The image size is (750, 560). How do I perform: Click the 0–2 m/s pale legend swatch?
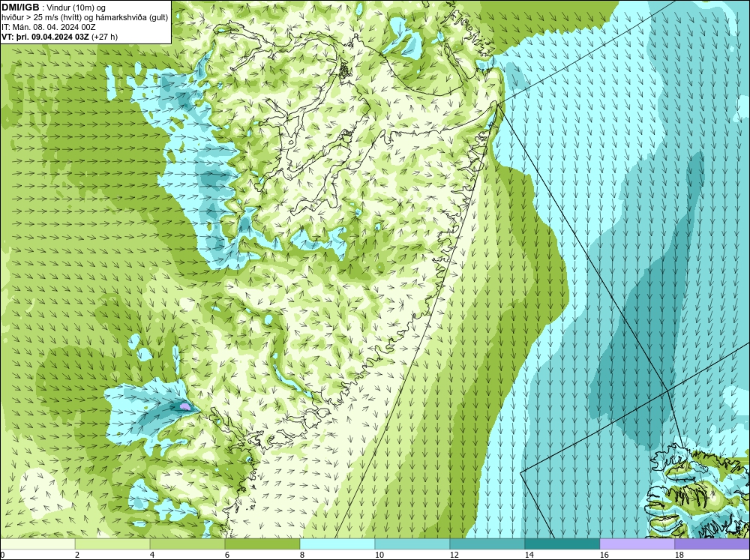tap(37, 544)
